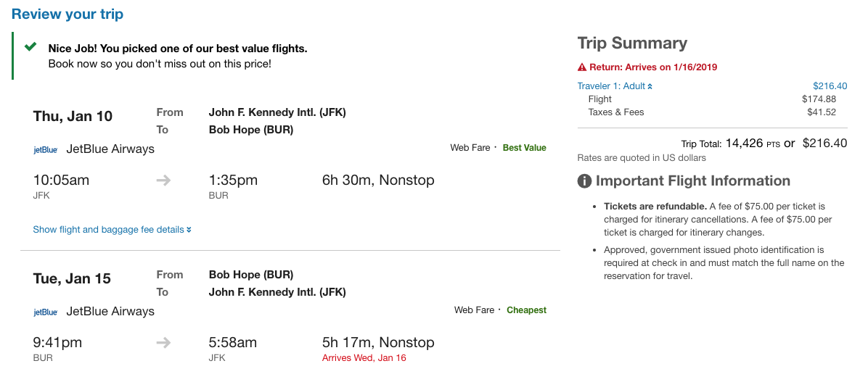Click the Best Value fare label
The image size is (868, 382).
click(524, 148)
